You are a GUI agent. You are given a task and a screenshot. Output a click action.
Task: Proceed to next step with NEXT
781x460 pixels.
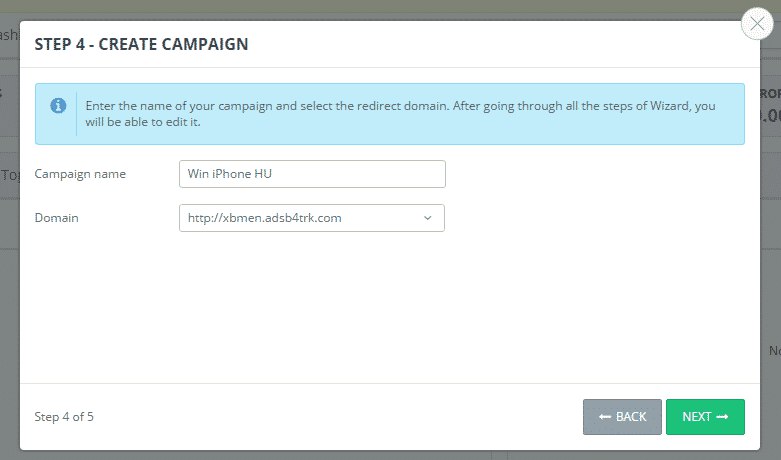[705, 417]
